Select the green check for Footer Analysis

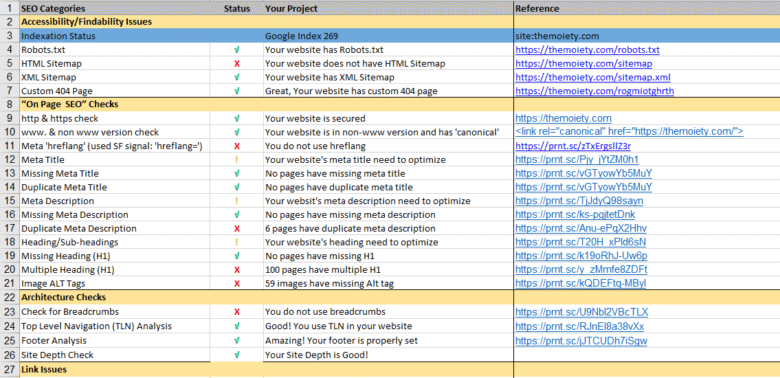click(x=237, y=341)
